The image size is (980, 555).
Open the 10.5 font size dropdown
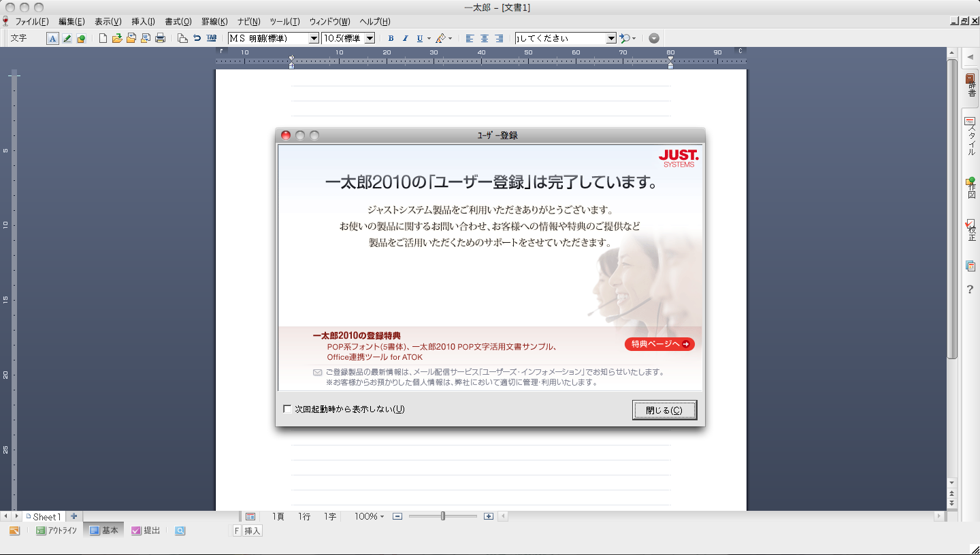click(x=370, y=38)
